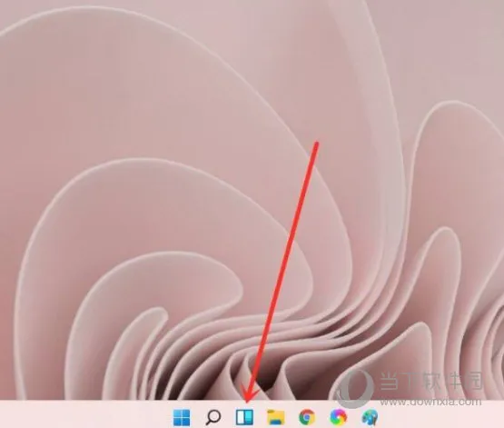The image size is (504, 428).
Task: Launch Google Chrome from taskbar
Action: click(307, 417)
